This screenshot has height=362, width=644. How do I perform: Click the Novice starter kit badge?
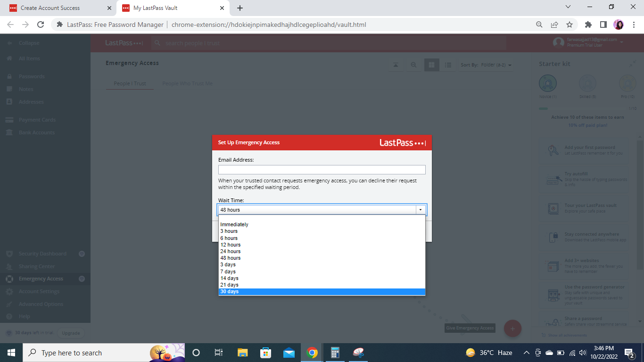tap(548, 83)
